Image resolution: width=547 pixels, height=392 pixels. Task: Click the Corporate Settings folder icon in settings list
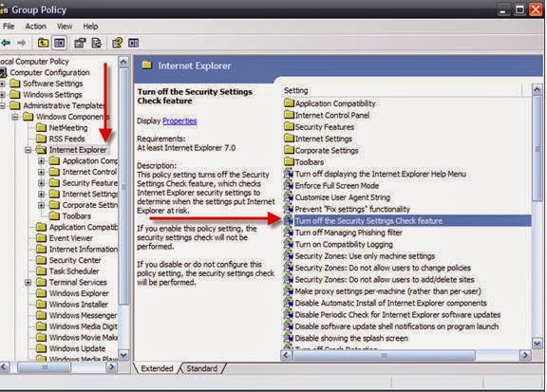(289, 150)
